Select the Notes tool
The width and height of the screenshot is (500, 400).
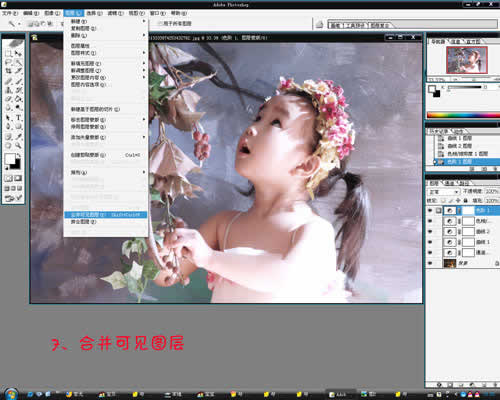pos(9,137)
